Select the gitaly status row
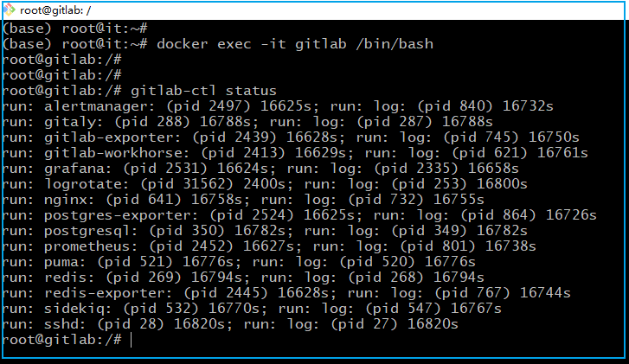Screen dimensions: 629x364 pyautogui.click(x=247, y=122)
